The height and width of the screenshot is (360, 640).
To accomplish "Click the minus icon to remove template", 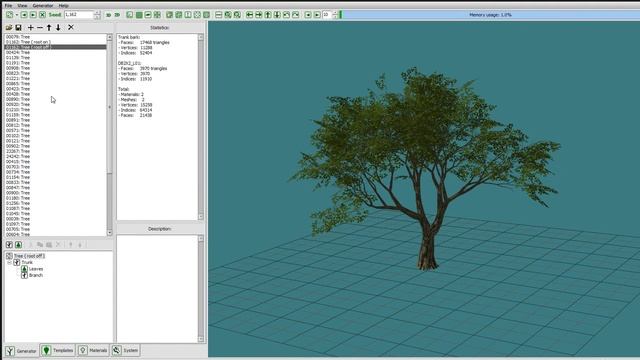I will point(40,27).
